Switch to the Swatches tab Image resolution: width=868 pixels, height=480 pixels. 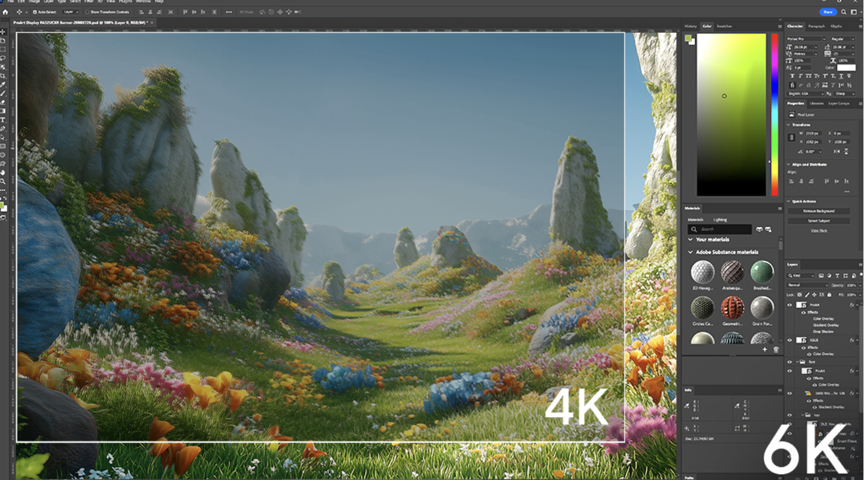[x=724, y=26]
